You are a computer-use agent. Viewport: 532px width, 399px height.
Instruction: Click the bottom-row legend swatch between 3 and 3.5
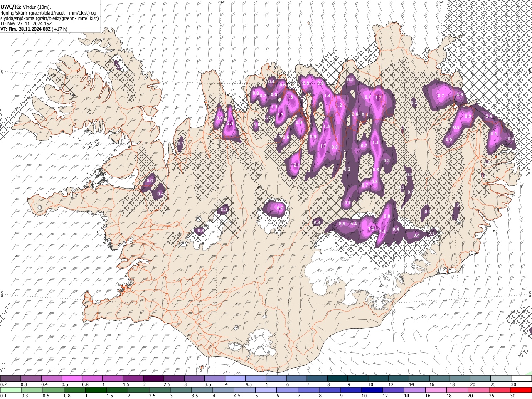point(181,390)
